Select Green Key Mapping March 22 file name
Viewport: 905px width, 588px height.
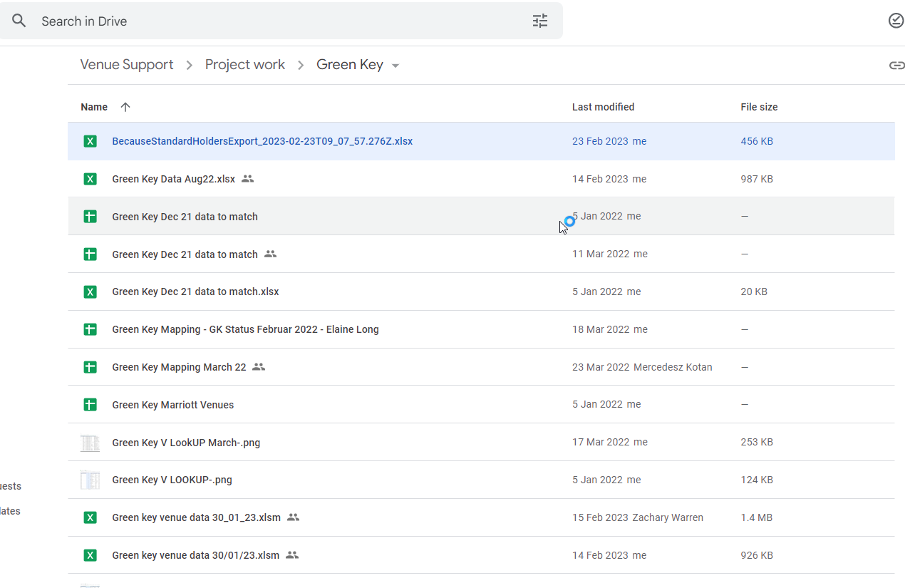pos(179,367)
